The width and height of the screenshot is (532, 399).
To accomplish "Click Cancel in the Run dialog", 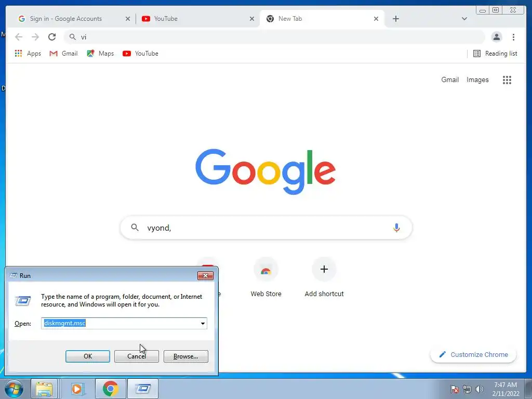I will [x=137, y=356].
